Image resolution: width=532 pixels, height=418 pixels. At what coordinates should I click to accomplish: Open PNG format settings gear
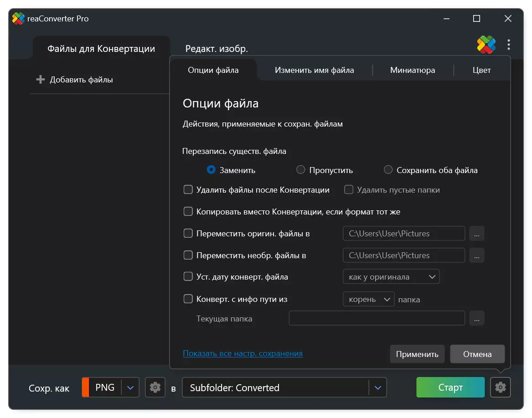tap(155, 387)
